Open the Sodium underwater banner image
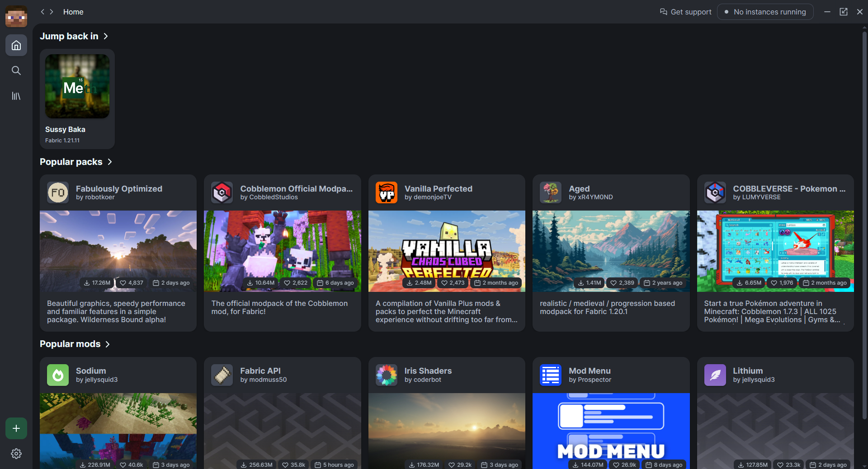The height and width of the screenshot is (469, 868). [x=118, y=431]
